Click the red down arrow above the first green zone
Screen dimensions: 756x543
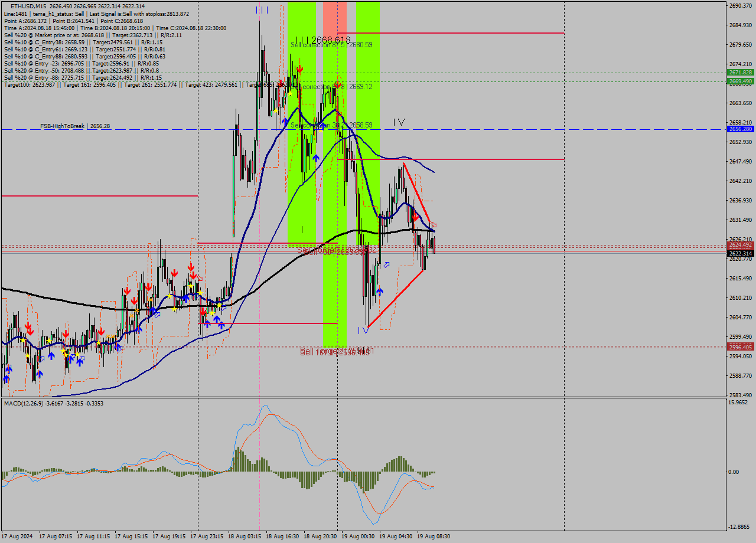300,69
